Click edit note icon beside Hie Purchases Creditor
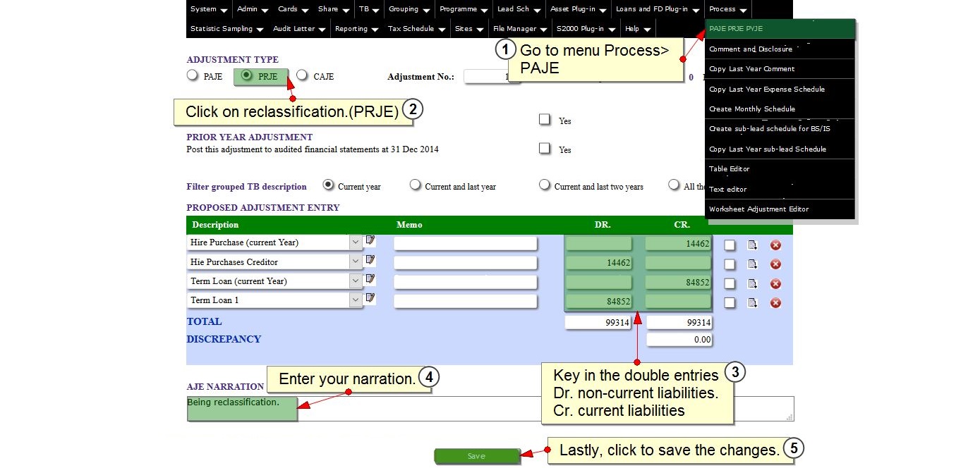 370,260
